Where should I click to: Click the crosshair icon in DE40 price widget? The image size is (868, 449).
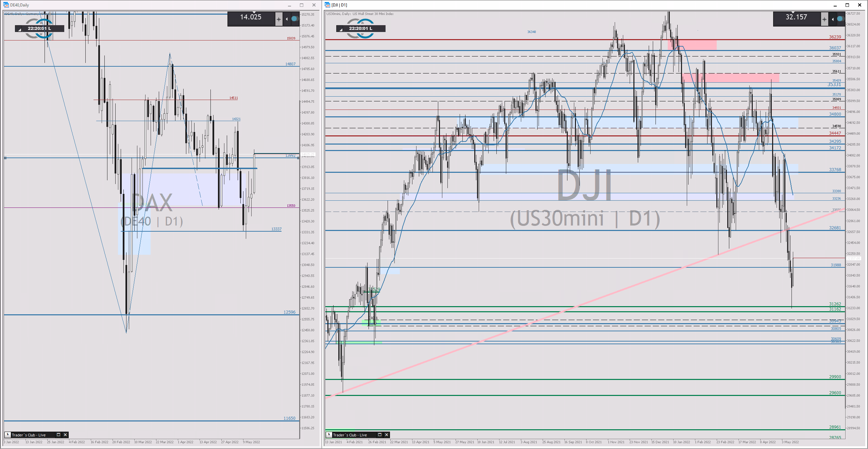pos(279,19)
